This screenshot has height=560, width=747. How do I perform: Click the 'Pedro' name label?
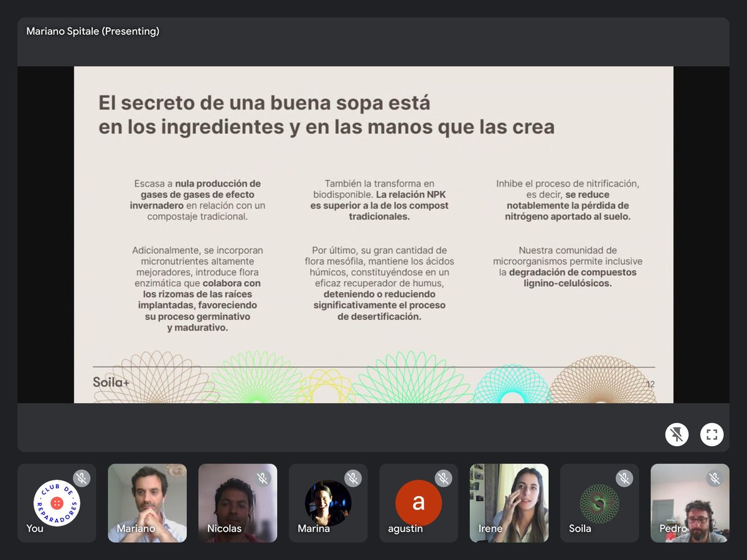673,528
